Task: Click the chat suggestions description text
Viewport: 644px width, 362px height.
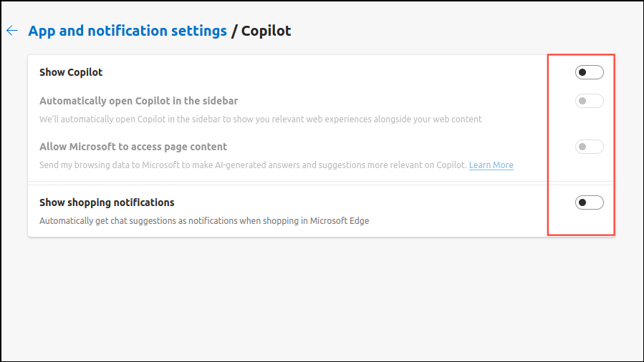Action: point(204,221)
